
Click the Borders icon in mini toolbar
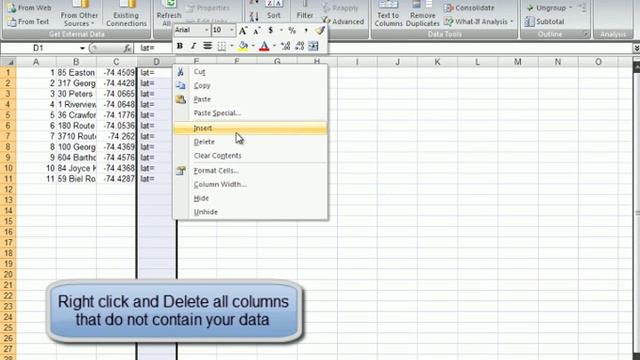pos(222,46)
